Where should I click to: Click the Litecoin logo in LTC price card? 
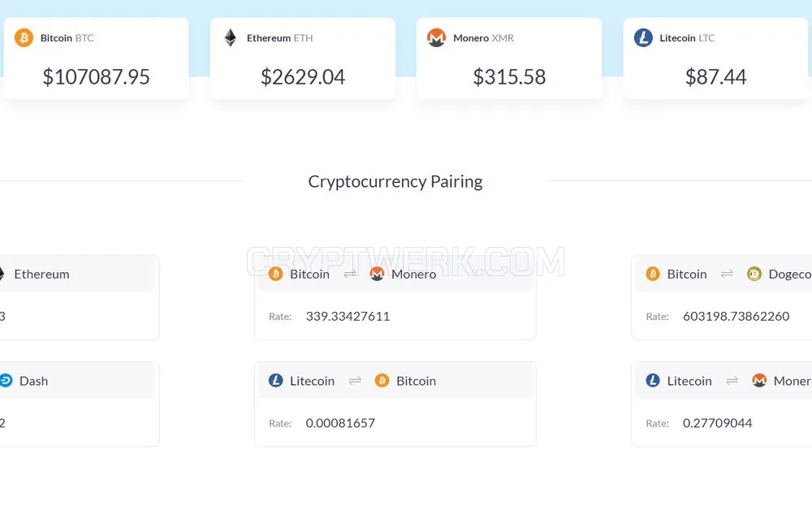tap(643, 38)
